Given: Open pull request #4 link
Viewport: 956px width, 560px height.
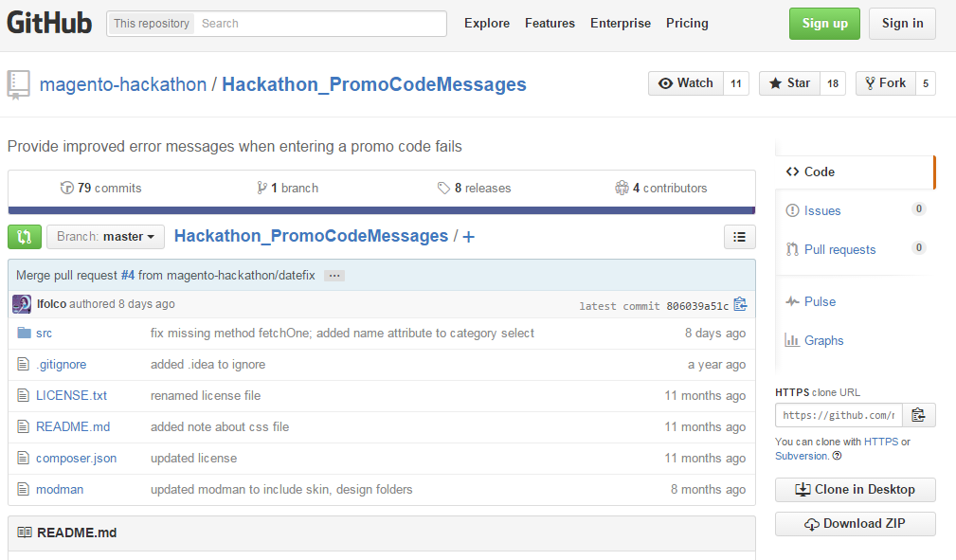Looking at the screenshot, I should 127,275.
